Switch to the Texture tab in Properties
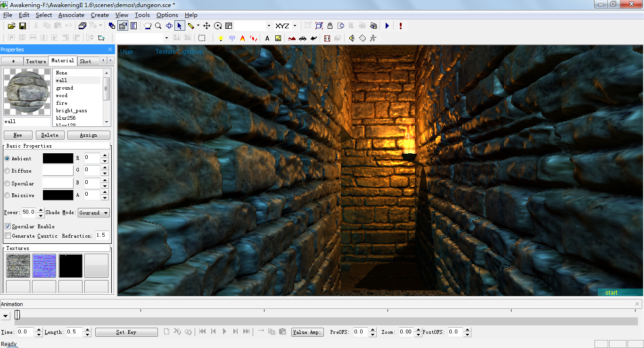 point(36,60)
